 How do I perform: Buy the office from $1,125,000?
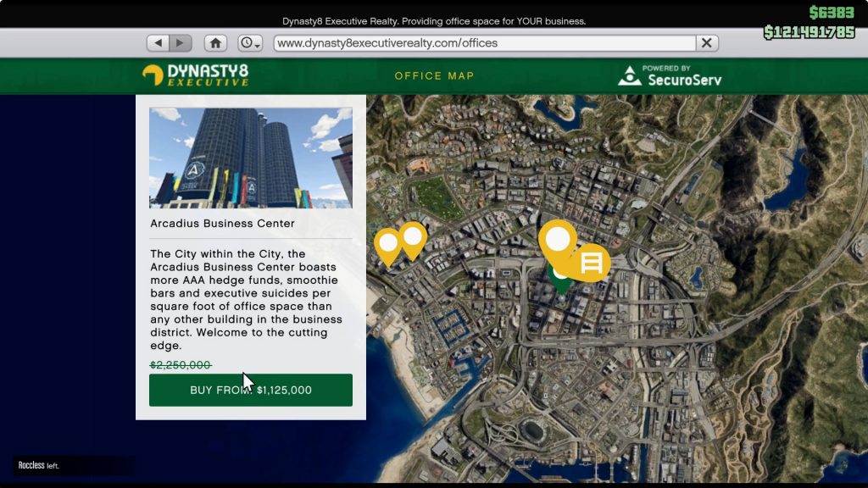251,390
